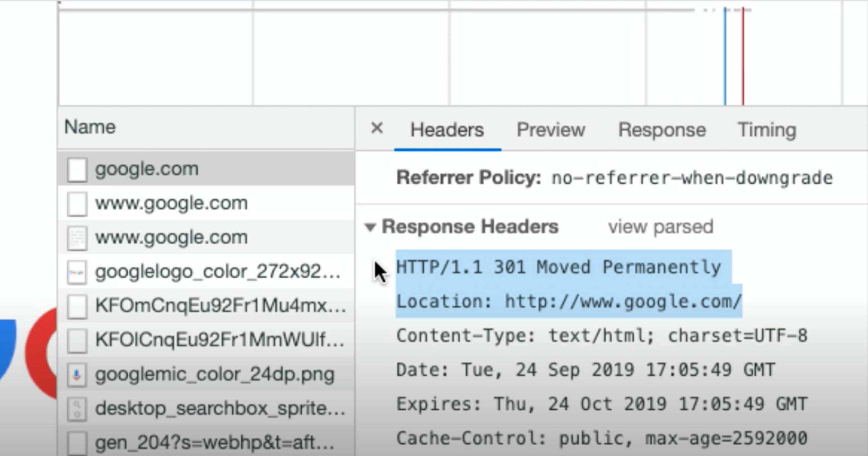Click the second www.google.com document icon
The width and height of the screenshot is (868, 456).
pyautogui.click(x=77, y=238)
